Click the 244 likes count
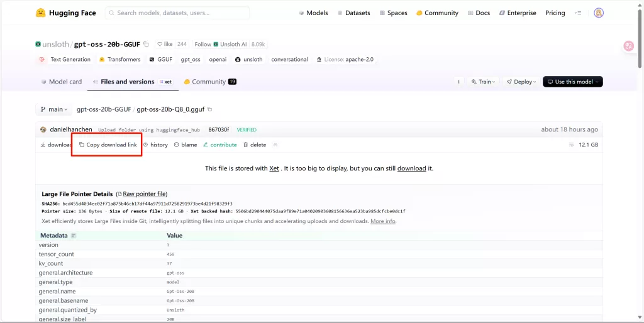The image size is (644, 323). point(182,45)
